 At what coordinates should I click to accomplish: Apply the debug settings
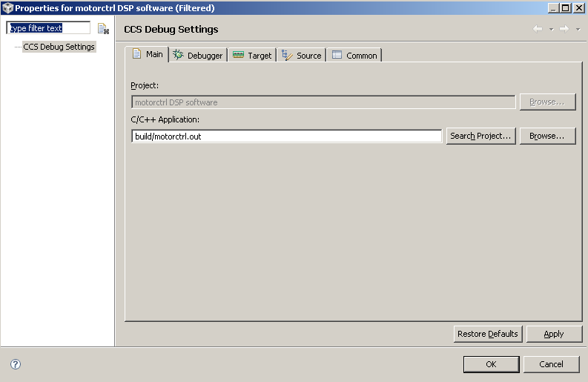[x=554, y=334]
